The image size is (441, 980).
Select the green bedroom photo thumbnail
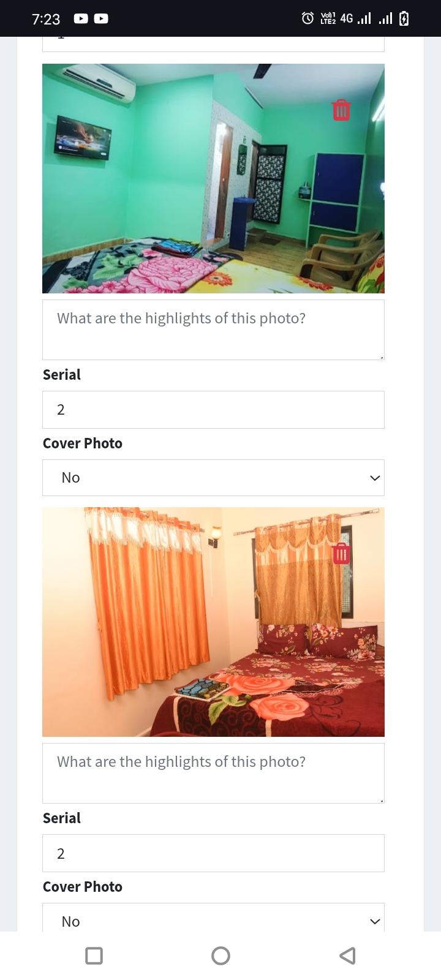[x=213, y=178]
